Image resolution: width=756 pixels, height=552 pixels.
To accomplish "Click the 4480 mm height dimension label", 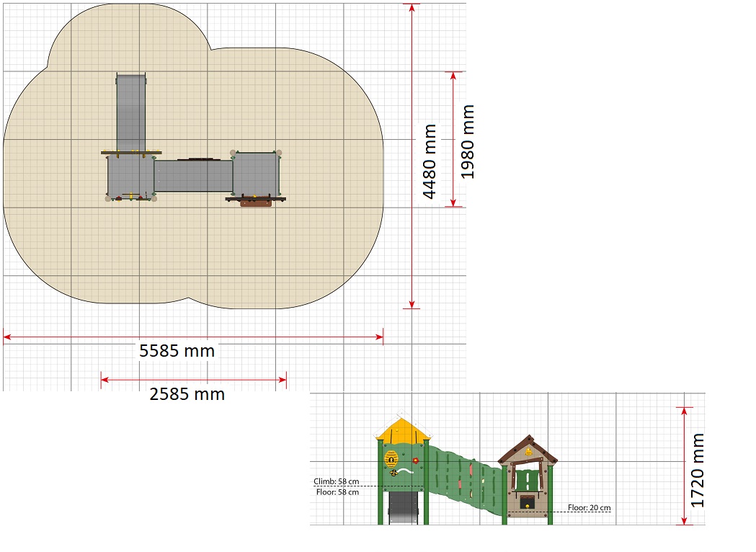I will (x=429, y=161).
